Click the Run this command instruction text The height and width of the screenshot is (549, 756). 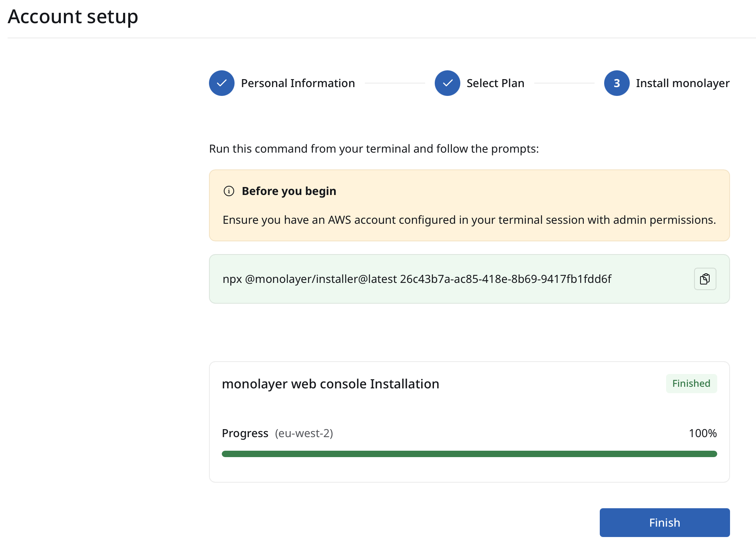point(374,149)
